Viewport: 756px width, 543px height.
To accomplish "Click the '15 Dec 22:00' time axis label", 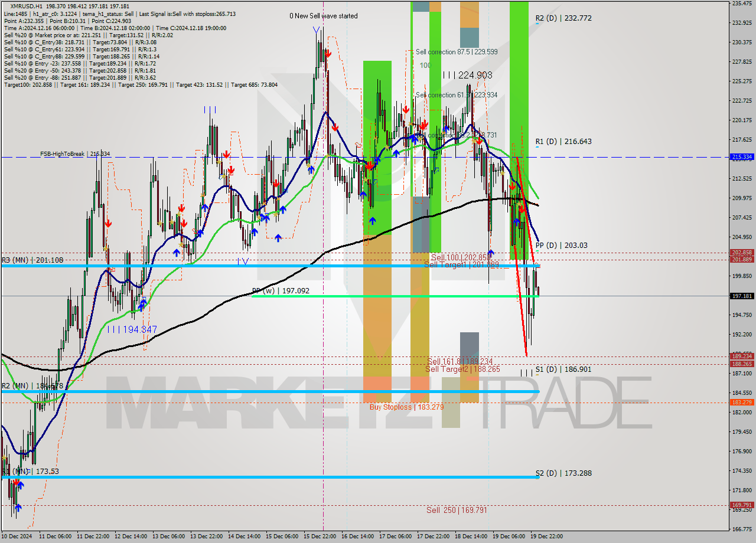I will (320, 537).
